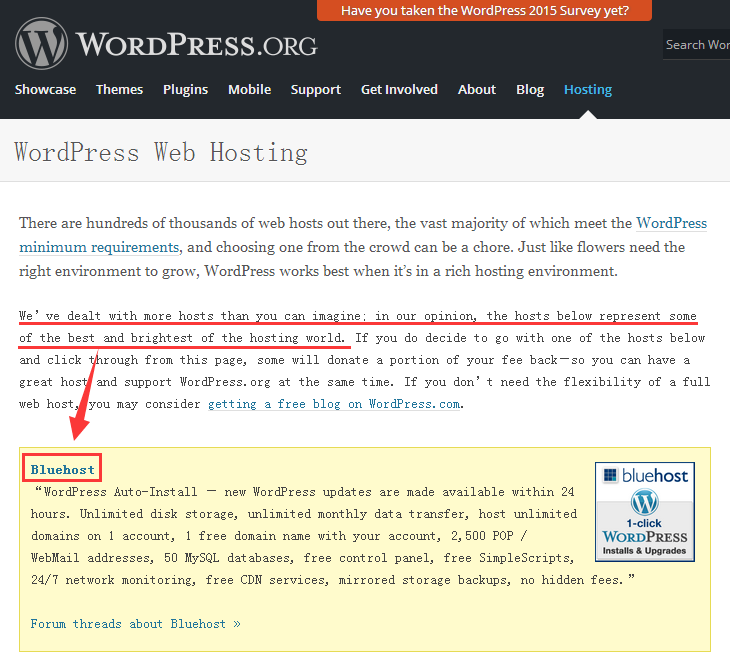Screen dimensions: 730x670
Task: Open the Showcase menu item
Action: tap(45, 89)
